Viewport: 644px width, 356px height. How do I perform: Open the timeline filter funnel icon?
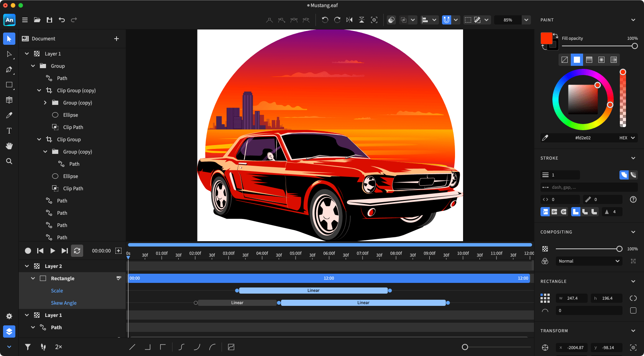[28, 347]
